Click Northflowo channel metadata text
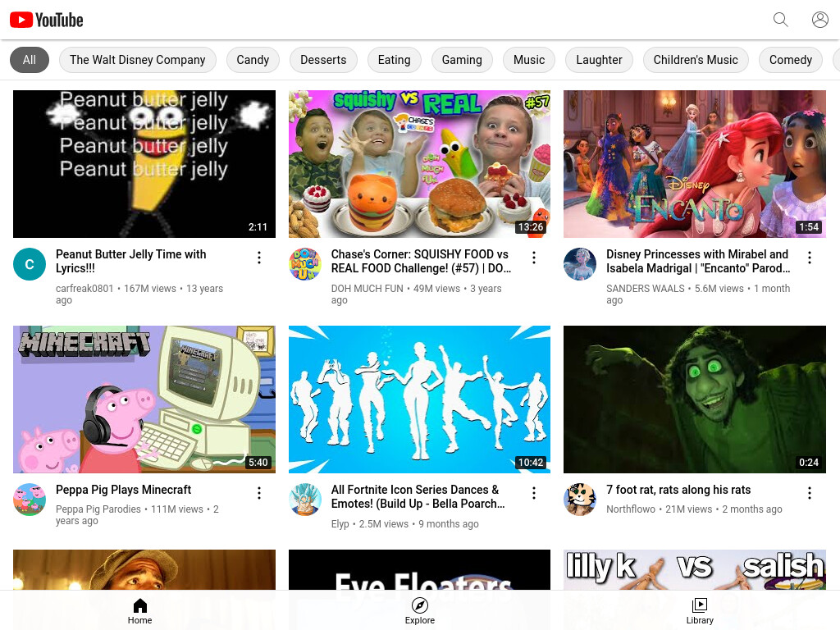 (694, 509)
